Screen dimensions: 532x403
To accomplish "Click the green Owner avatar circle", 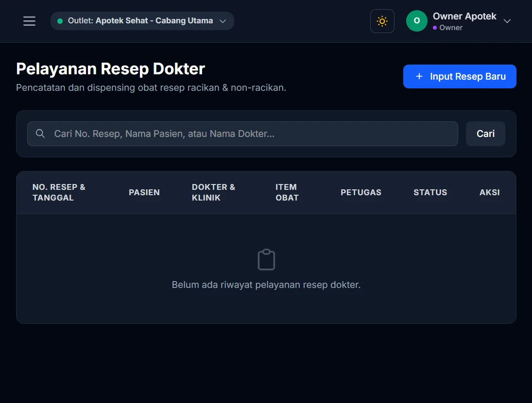I will tap(417, 21).
